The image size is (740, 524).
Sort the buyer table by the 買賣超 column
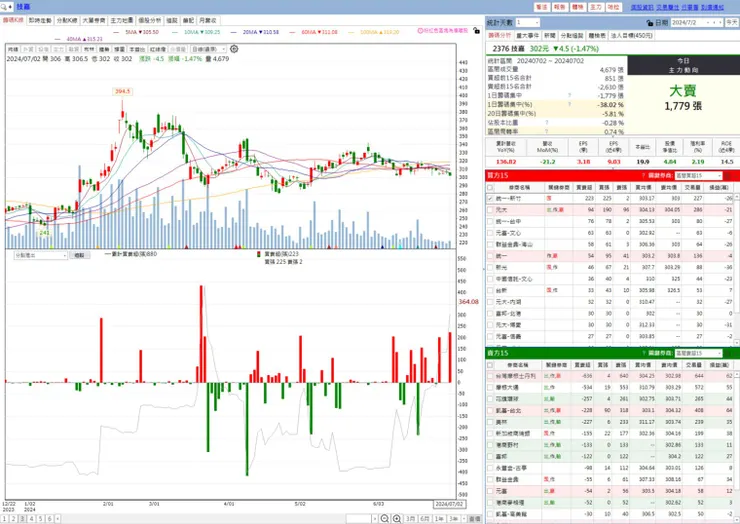coord(584,187)
